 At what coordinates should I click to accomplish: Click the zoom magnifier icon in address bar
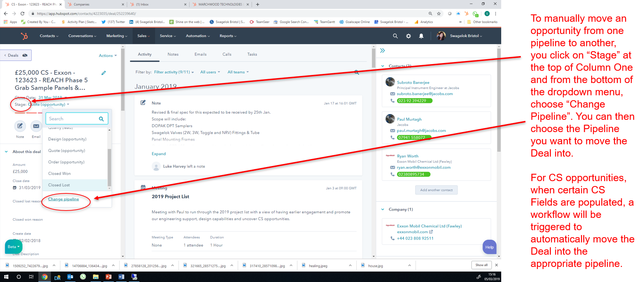coord(430,14)
